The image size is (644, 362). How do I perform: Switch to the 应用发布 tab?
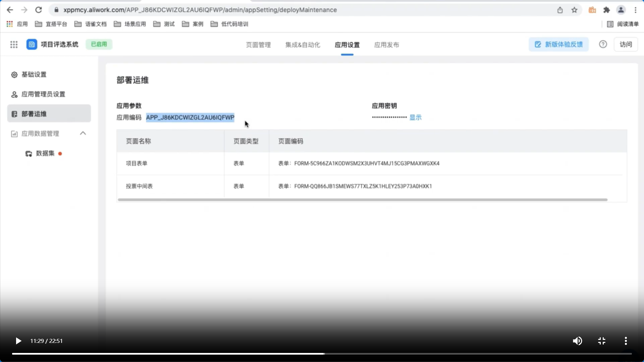coord(386,45)
